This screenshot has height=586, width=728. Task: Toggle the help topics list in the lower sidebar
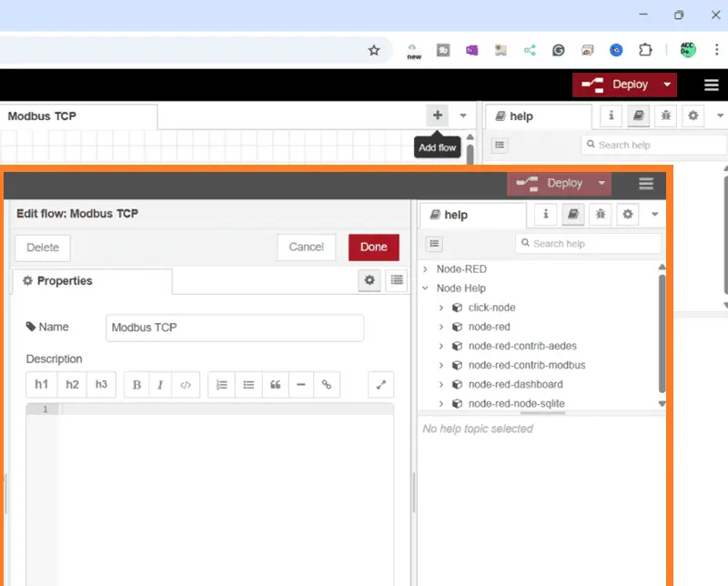click(x=434, y=244)
